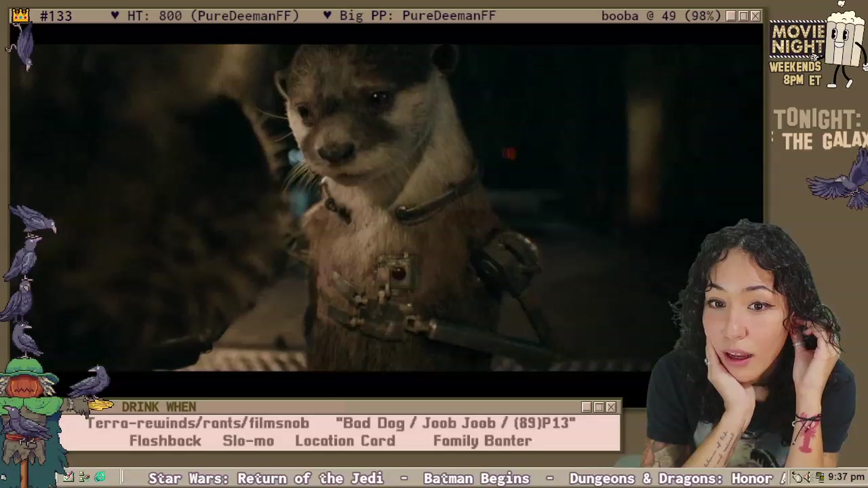The width and height of the screenshot is (868, 488).
Task: Minimize the DRINK WHEN window
Action: point(587,407)
